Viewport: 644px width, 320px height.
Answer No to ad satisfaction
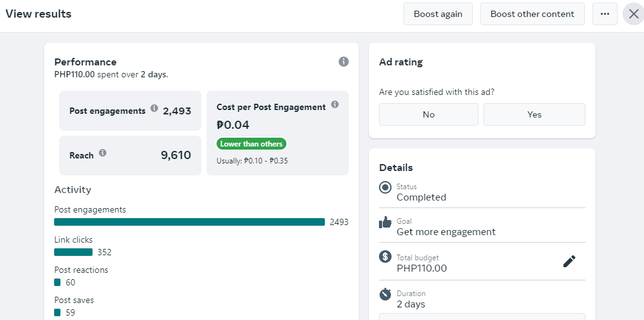point(428,114)
